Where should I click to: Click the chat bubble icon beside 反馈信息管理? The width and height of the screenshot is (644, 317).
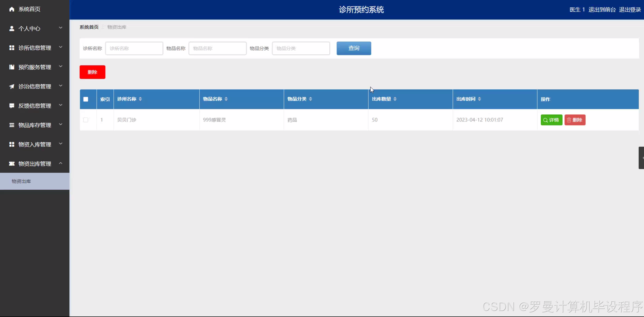tap(12, 106)
